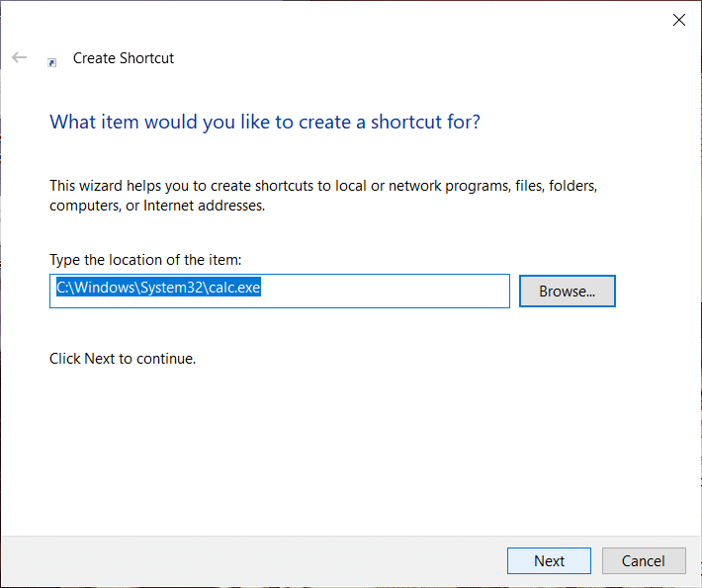Click the blue 'What item would you like' heading
Image resolution: width=702 pixels, height=588 pixels.
[x=265, y=123]
